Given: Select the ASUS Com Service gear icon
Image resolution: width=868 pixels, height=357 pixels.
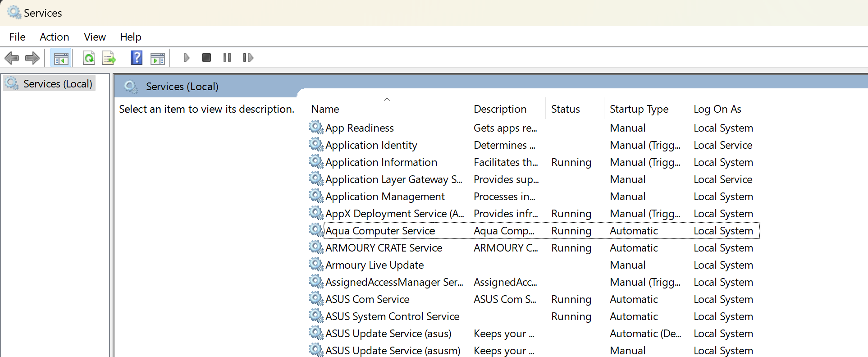Looking at the screenshot, I should pyautogui.click(x=316, y=299).
